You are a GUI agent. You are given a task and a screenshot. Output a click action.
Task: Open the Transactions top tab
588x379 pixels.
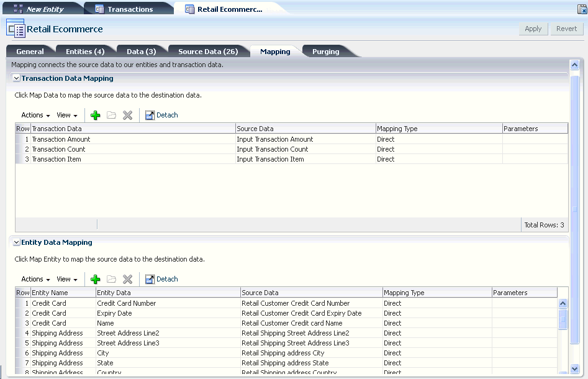tap(127, 9)
